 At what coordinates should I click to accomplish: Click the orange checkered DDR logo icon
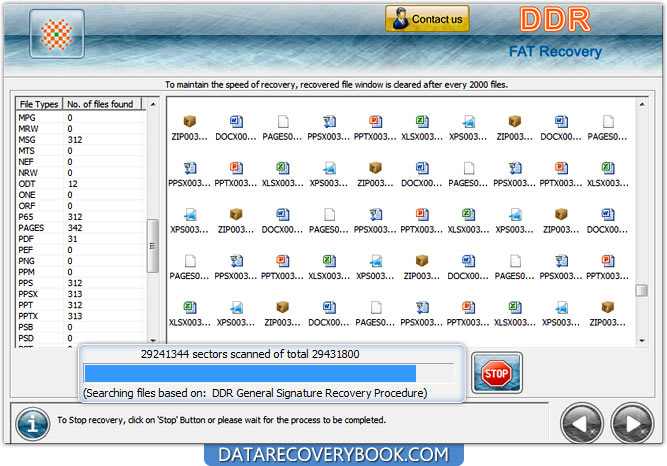(x=57, y=34)
